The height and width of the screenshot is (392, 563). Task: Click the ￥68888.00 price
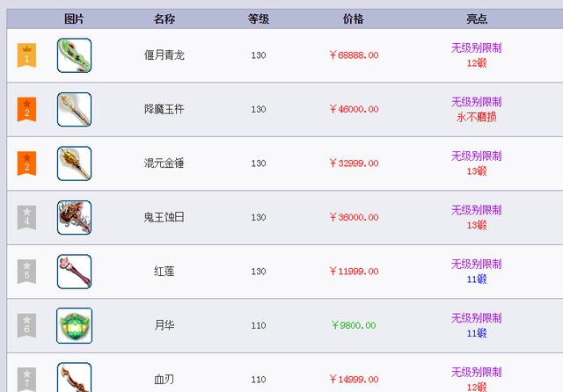click(x=354, y=55)
